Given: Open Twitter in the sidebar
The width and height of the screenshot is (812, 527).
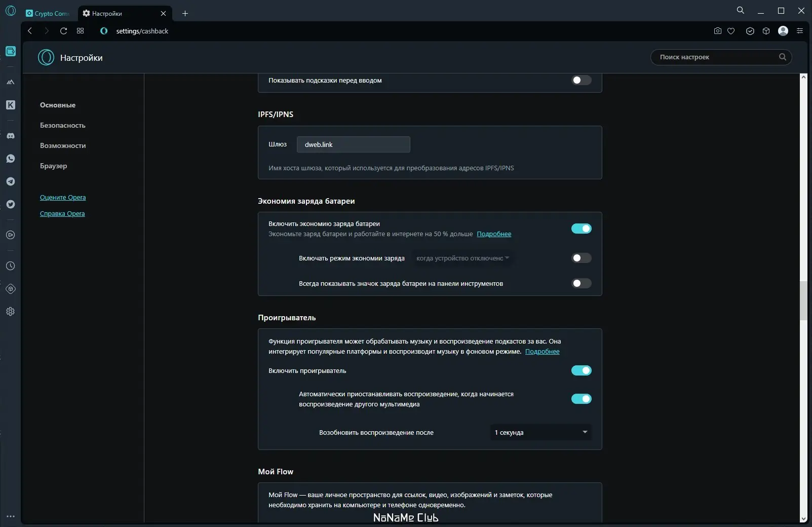Looking at the screenshot, I should 11,204.
